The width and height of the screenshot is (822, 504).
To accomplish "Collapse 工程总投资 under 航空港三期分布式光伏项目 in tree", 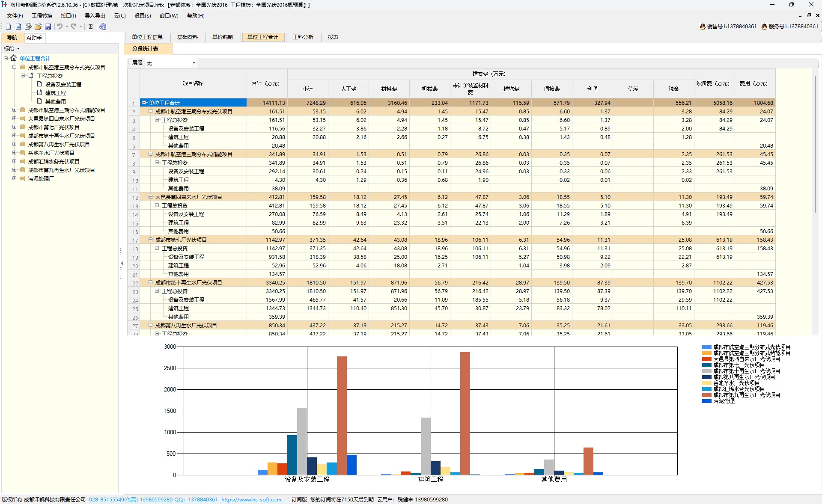I will coord(23,76).
